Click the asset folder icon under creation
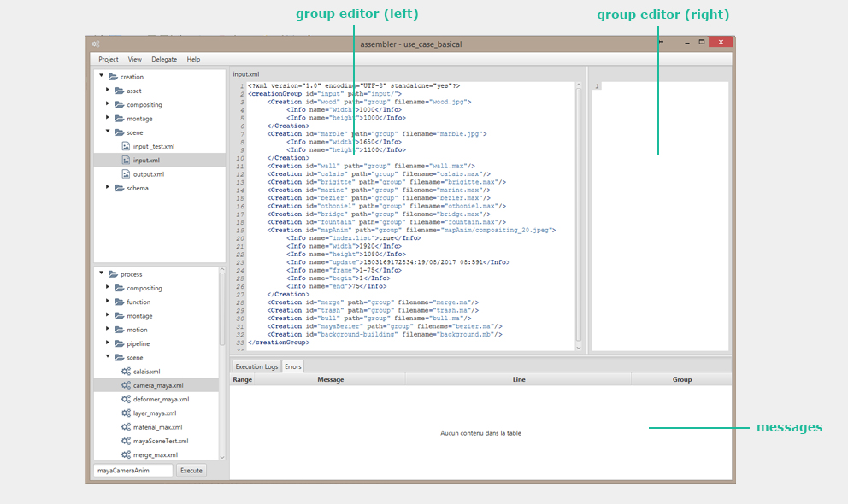Screen dimensions: 848x504 (x=120, y=91)
